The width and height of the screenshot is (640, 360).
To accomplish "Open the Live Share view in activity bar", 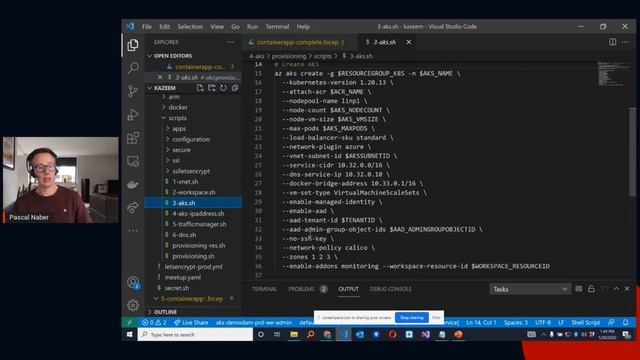I will [x=133, y=207].
